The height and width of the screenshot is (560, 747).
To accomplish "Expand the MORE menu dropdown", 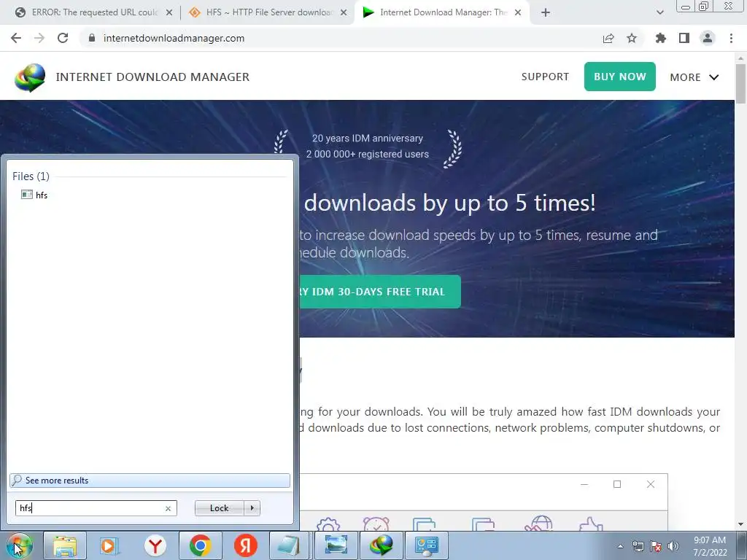I will (x=694, y=77).
